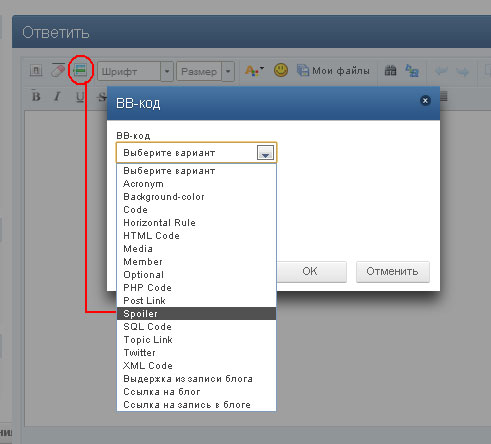491x444 pixels.
Task: Open the Мои файлы attachments button
Action: click(x=333, y=71)
